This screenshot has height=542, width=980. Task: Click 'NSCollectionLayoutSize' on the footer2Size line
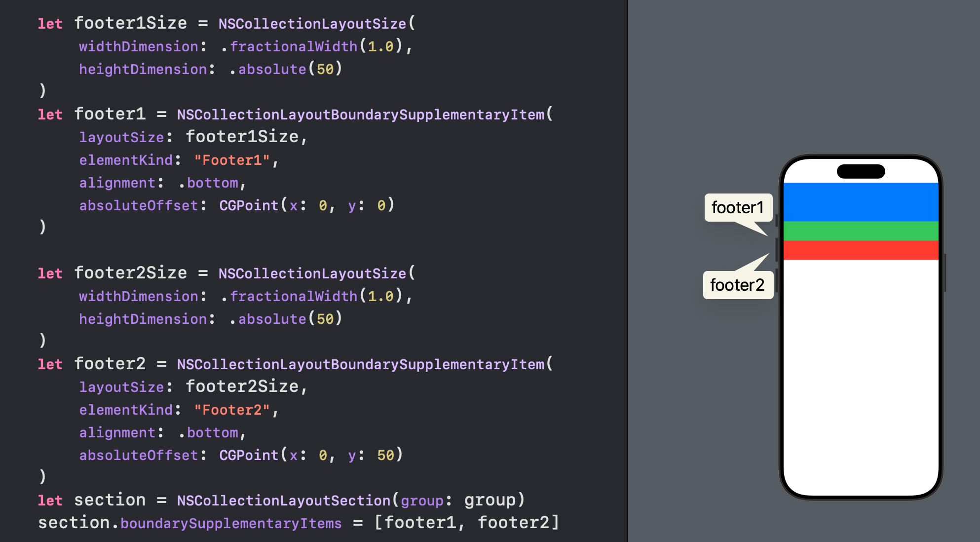313,273
